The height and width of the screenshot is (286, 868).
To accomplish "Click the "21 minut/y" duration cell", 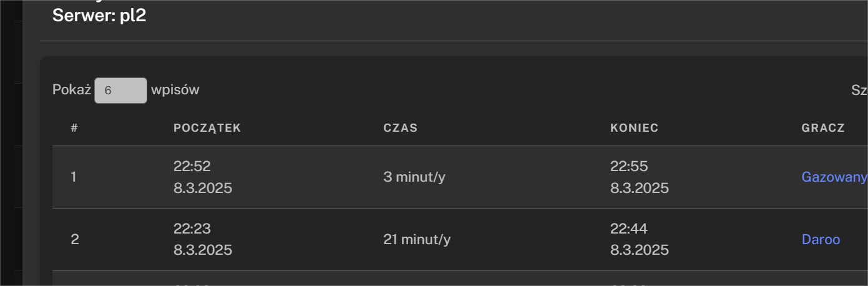I will point(417,239).
